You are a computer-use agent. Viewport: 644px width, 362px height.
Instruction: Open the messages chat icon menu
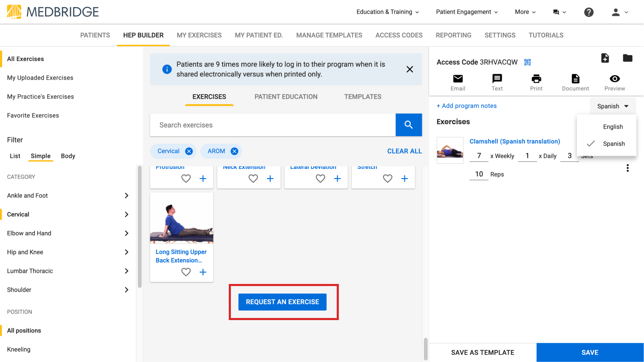pos(559,12)
